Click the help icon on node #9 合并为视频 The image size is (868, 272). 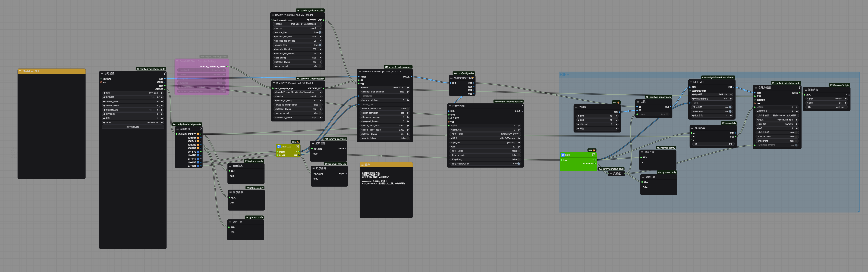pos(799,87)
